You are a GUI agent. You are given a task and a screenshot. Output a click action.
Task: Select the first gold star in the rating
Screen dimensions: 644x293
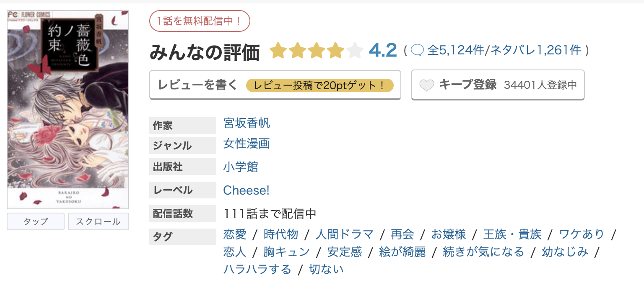coord(279,50)
